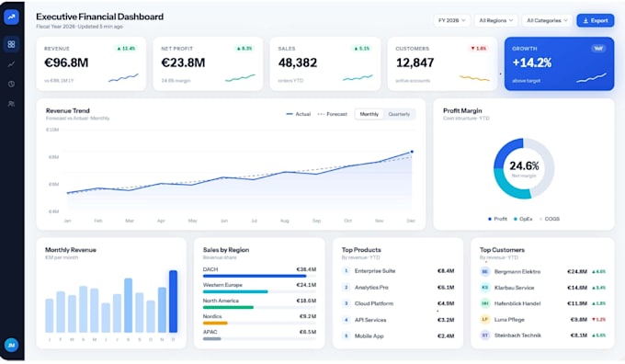Expand the All Categories filter
Image resolution: width=625 pixels, height=364 pixels.
(547, 20)
